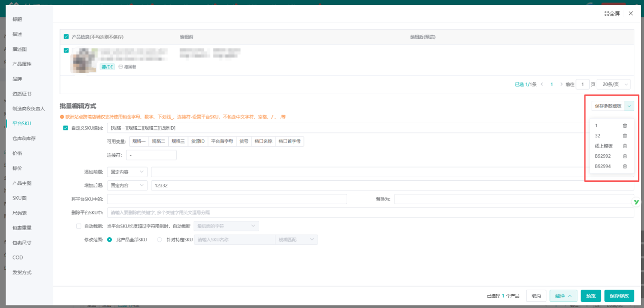Close the batch edit dialog

(631, 14)
